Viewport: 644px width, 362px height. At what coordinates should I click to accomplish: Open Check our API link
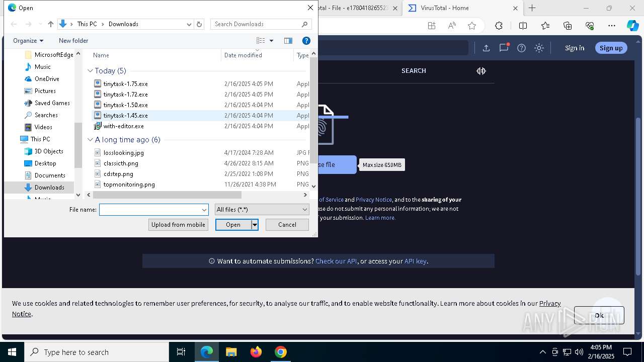point(336,261)
